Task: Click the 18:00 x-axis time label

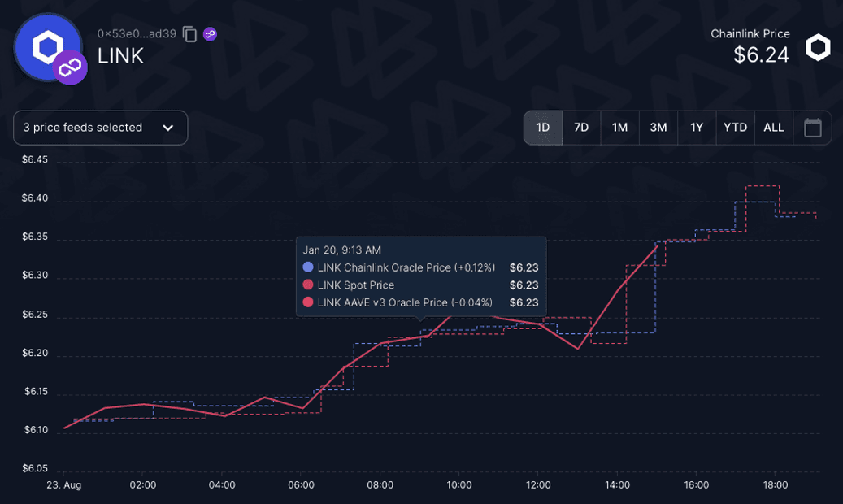Action: coord(776,485)
